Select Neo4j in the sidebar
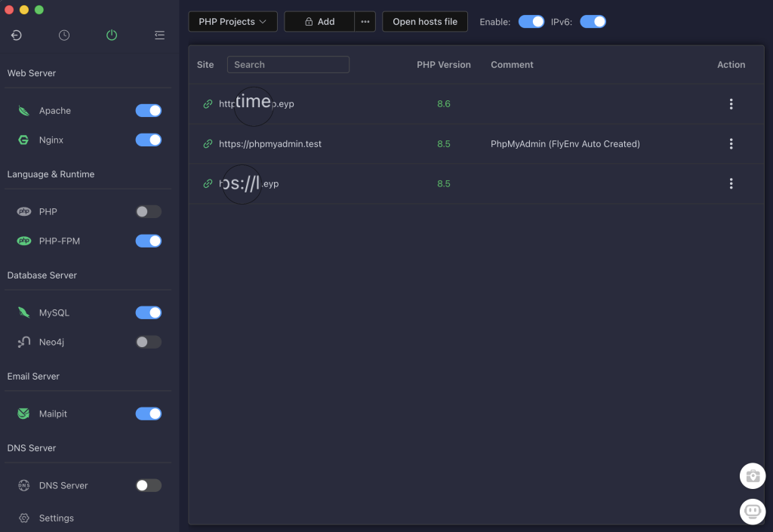 (x=51, y=342)
